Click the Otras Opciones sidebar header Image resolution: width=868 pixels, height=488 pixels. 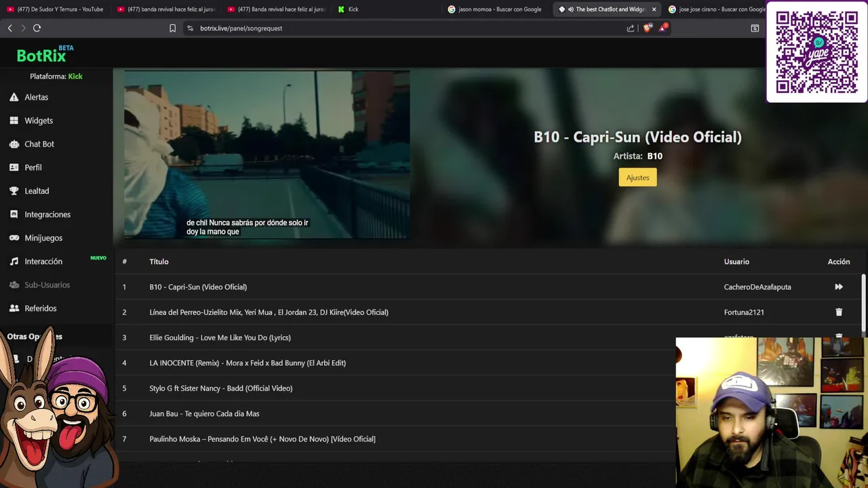point(35,336)
